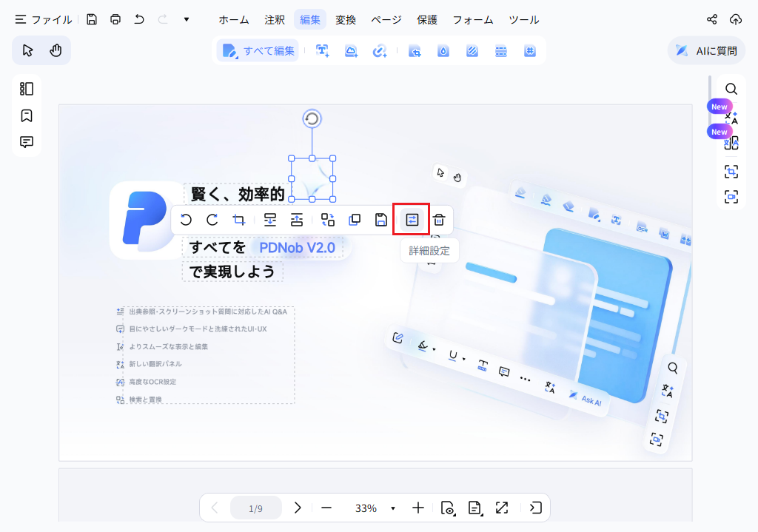Click the crop page tool
The width and height of the screenshot is (758, 532).
415,51
